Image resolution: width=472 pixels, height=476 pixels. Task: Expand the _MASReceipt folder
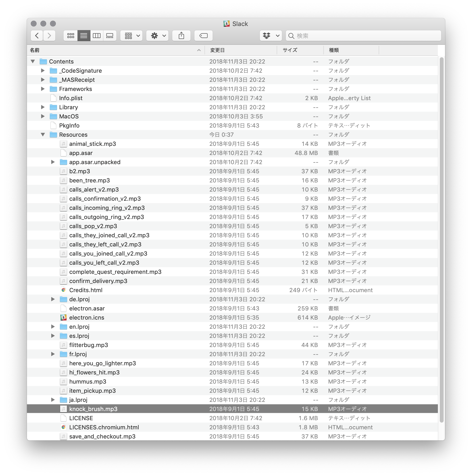click(x=43, y=80)
